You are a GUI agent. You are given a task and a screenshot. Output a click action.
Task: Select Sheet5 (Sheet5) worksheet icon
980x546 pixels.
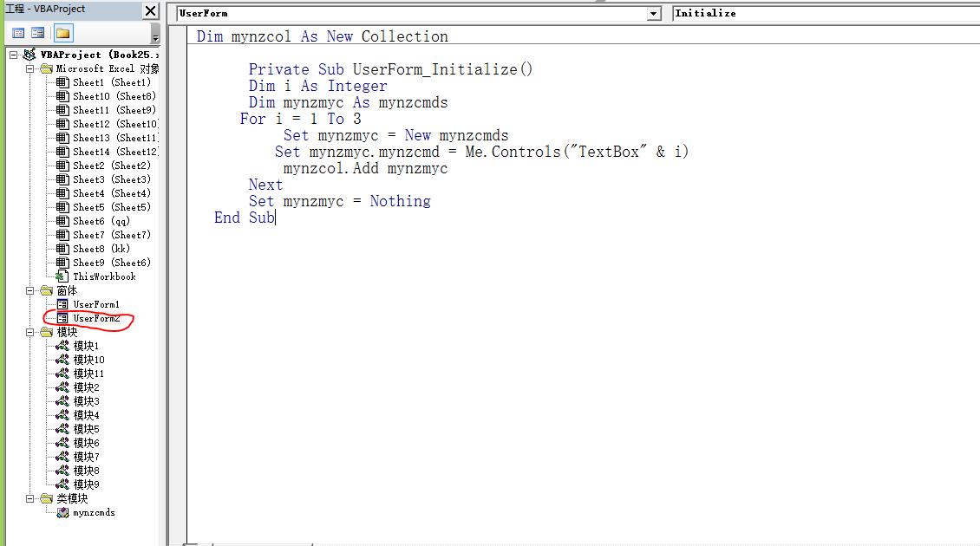pyautogui.click(x=62, y=207)
